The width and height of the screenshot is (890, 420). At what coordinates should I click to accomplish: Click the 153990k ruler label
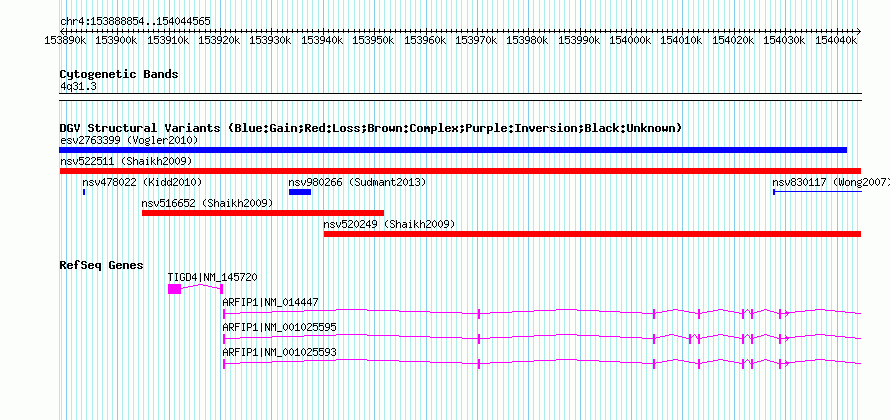(579, 40)
